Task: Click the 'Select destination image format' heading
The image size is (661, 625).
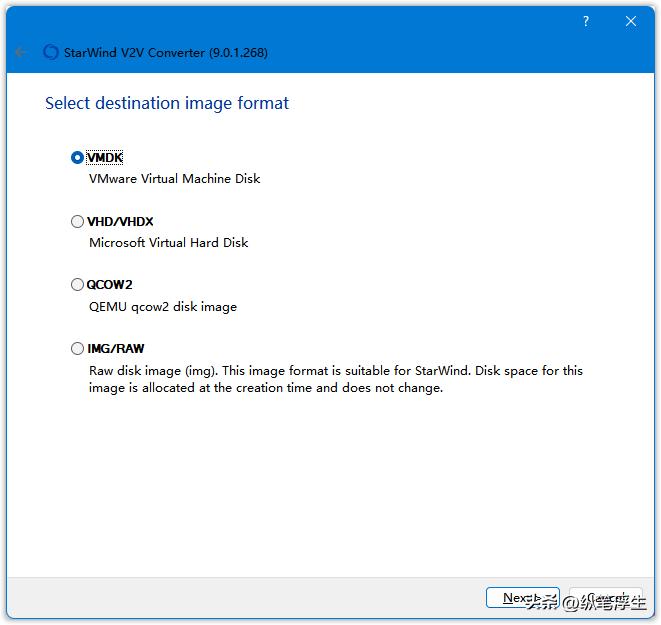Action: 167,103
